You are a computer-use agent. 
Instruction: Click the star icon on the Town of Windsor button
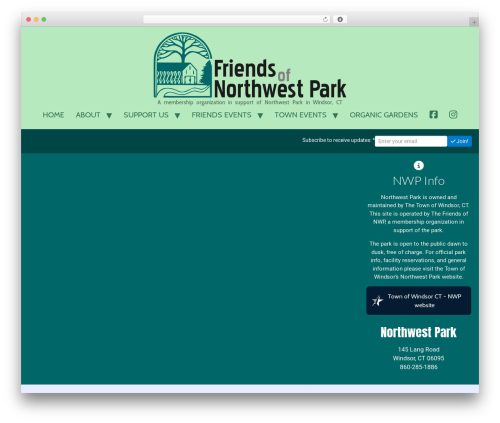[377, 301]
